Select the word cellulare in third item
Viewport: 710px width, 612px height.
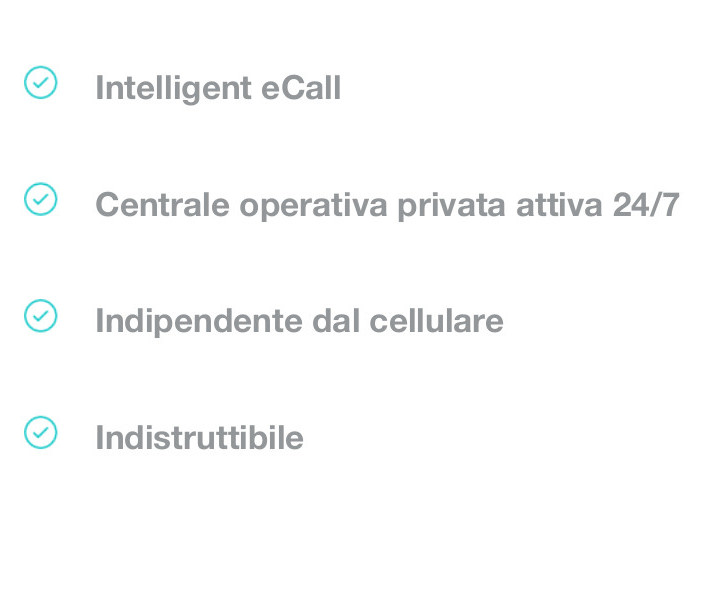(x=437, y=320)
